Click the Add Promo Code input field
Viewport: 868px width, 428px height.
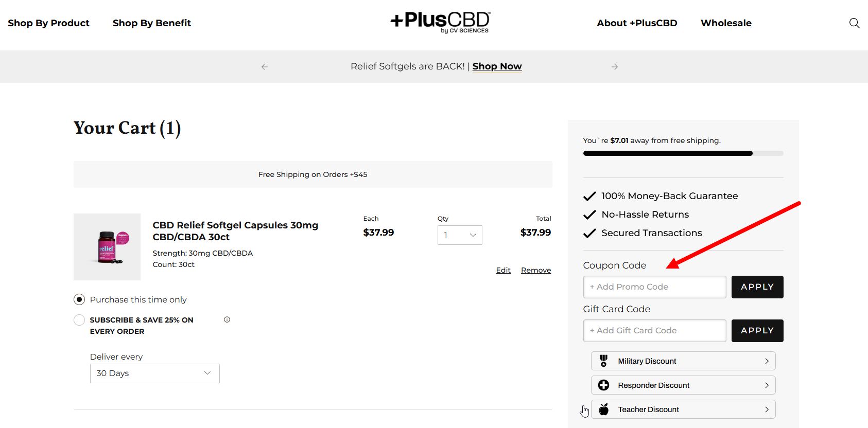pos(654,287)
